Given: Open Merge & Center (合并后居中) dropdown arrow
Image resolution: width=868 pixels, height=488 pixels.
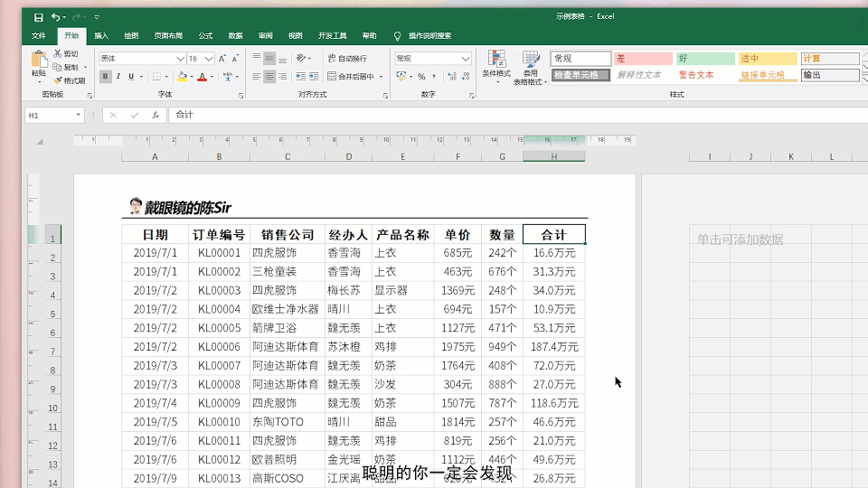Looking at the screenshot, I should tap(381, 76).
